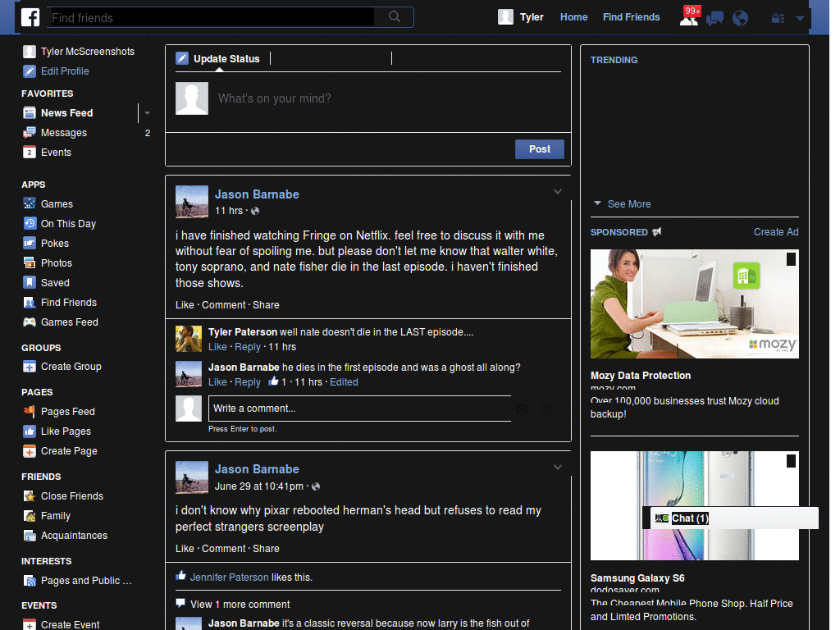Image resolution: width=840 pixels, height=630 pixels.
Task: Click Tyler's profile picture in top bar
Action: [505, 17]
